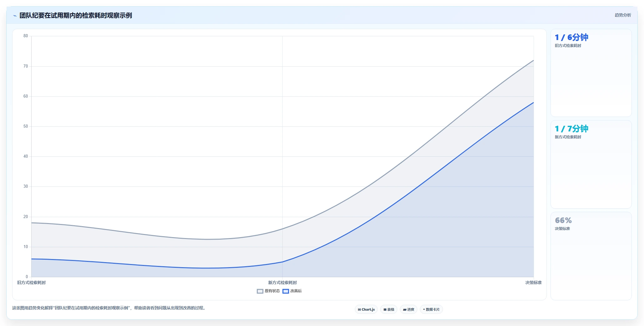Click the blue line endpoint at 决策标准

click(533, 103)
